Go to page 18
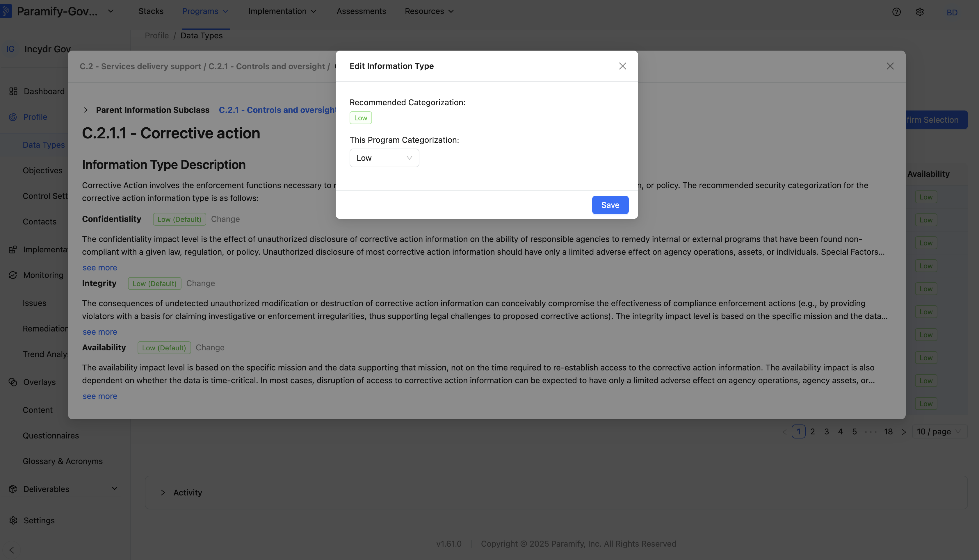Screen dimensions: 979x560 [888, 431]
